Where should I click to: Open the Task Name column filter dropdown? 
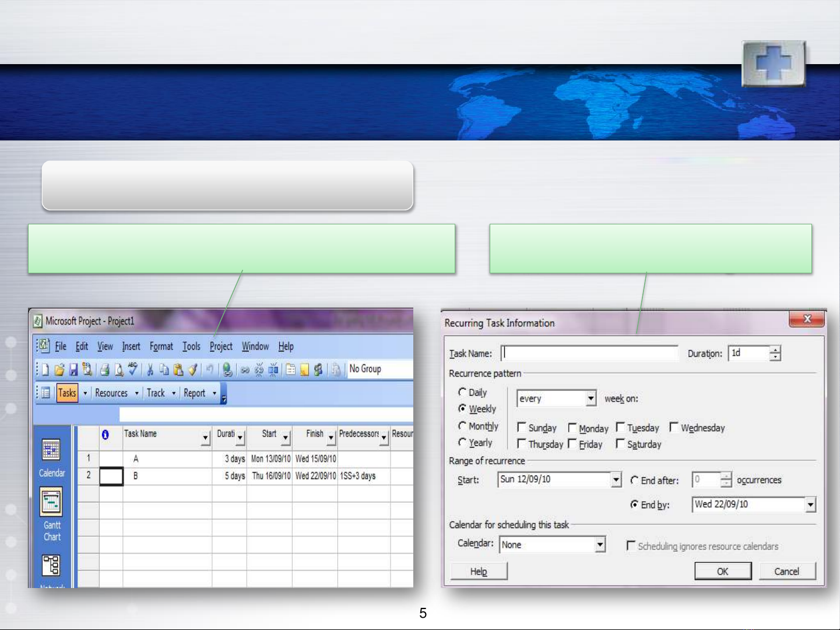(x=205, y=438)
